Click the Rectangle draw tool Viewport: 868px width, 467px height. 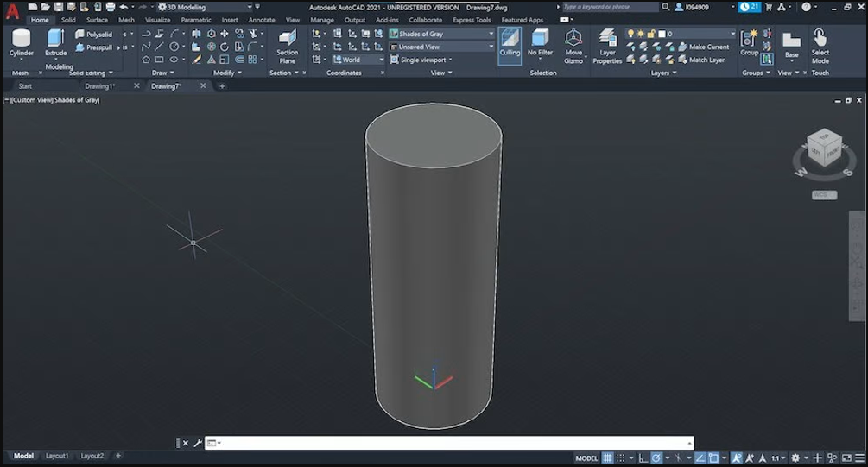pos(160,60)
